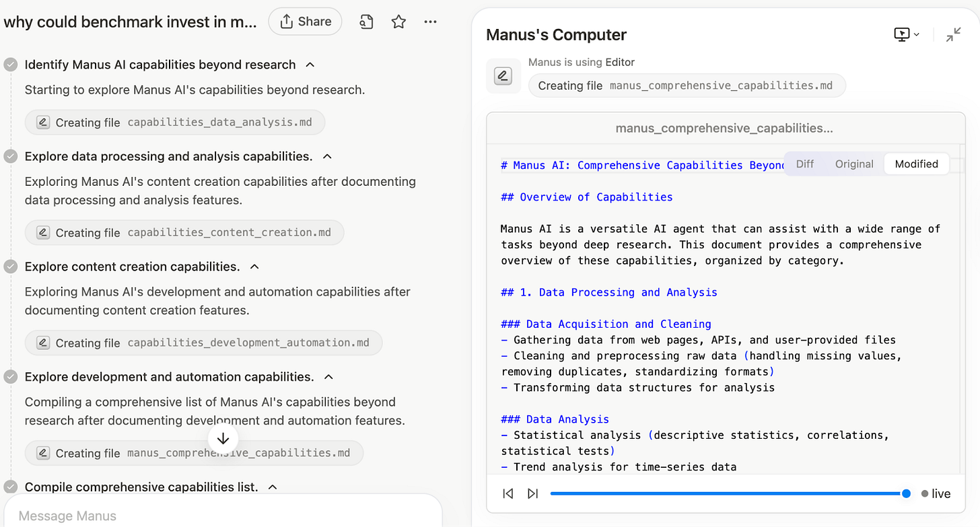Click the edit icon in capabilities_data_analysis.md chip

point(42,122)
